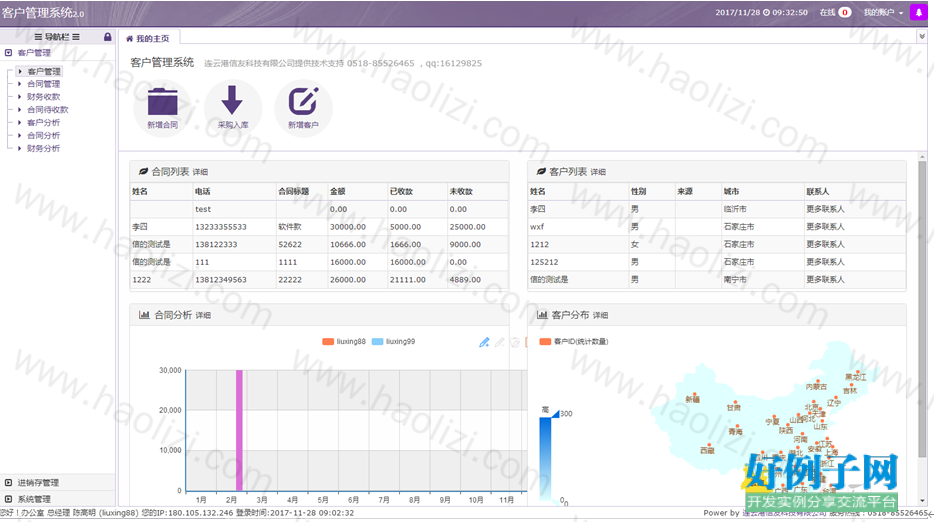Click the 客户管理系统2.0 header title
This screenshot has width=934, height=522.
43,13
